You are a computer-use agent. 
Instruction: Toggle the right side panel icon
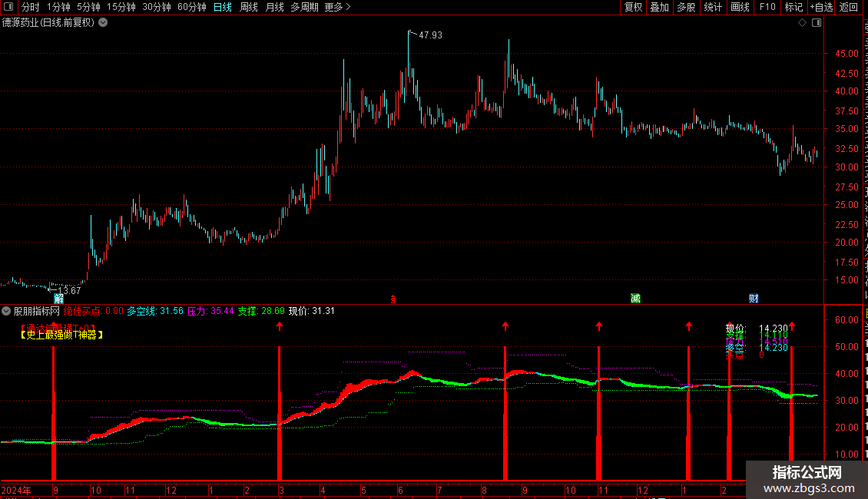point(817,23)
